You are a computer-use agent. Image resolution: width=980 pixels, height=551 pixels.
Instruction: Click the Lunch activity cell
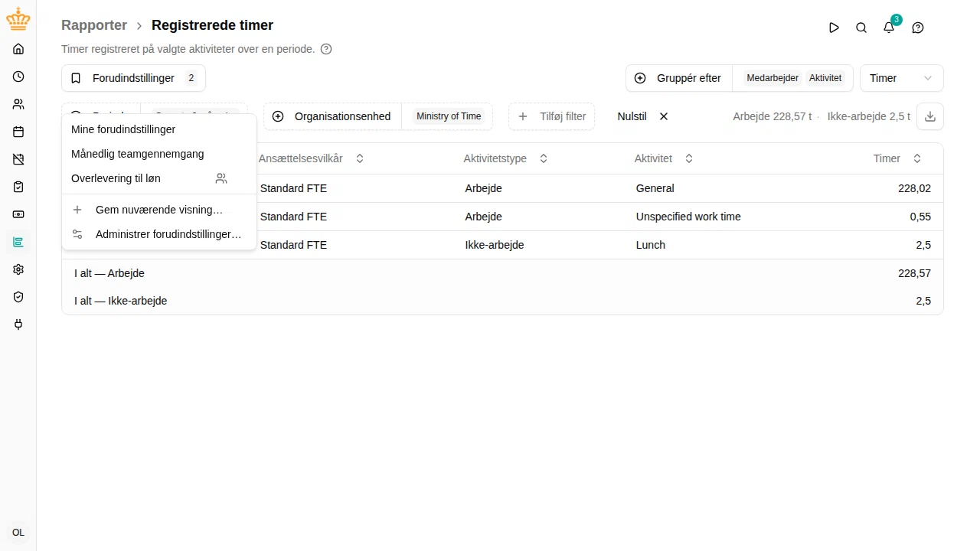click(x=651, y=245)
